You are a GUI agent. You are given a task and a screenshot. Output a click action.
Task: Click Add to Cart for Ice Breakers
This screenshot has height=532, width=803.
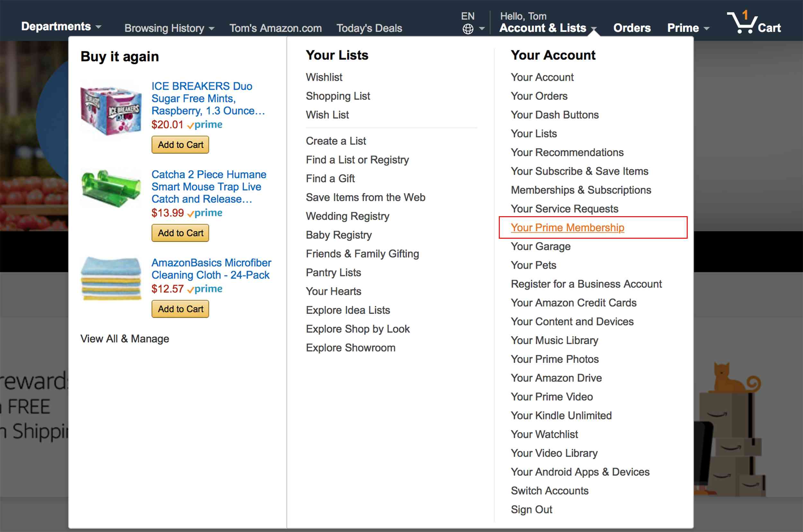click(181, 144)
